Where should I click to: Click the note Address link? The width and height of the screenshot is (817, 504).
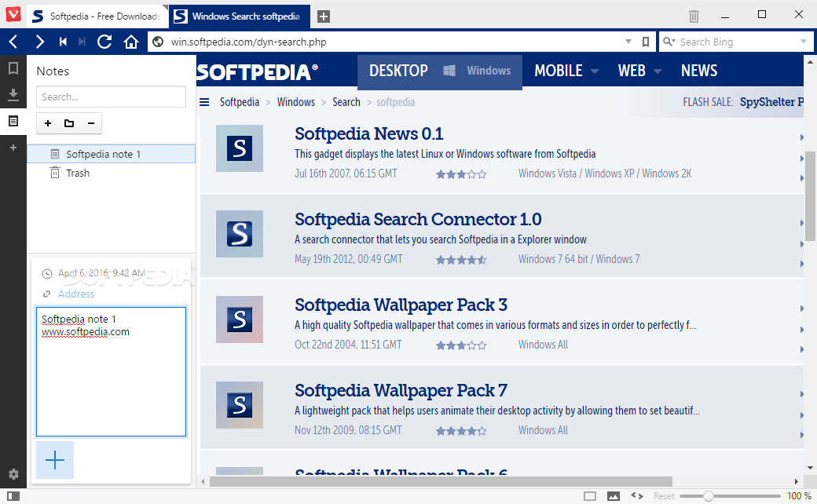pyautogui.click(x=76, y=294)
